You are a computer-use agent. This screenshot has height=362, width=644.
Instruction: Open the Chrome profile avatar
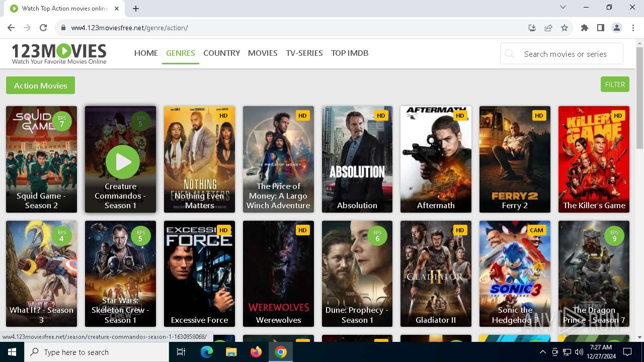click(x=617, y=28)
